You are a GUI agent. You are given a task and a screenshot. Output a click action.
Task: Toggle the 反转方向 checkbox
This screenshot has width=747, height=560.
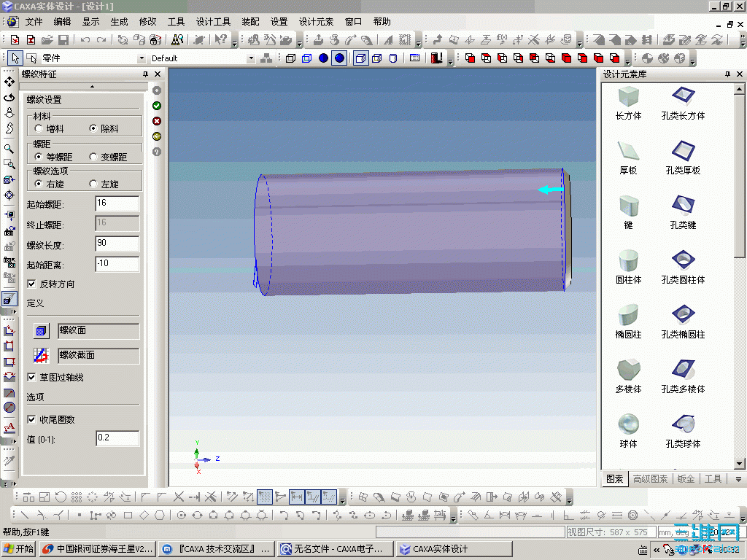coord(31,284)
